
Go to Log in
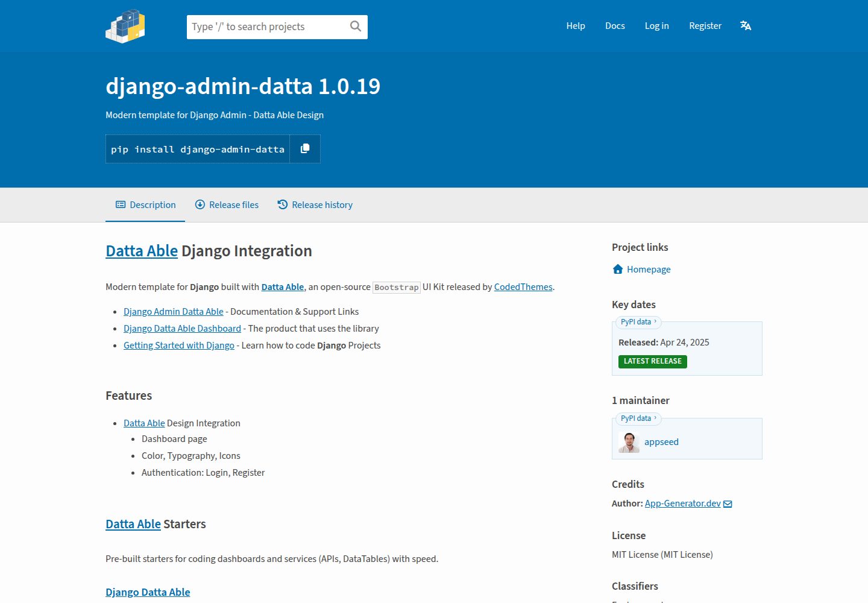656,26
